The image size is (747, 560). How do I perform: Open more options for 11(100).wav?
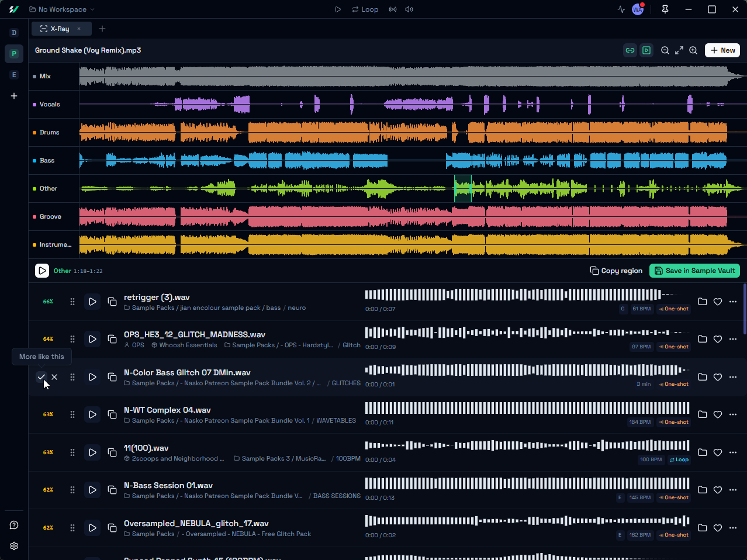(x=733, y=452)
